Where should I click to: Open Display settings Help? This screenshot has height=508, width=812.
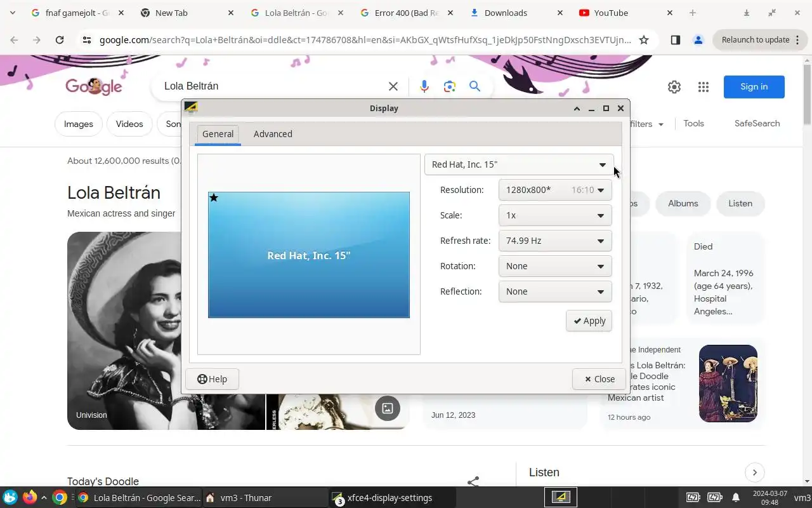point(212,379)
